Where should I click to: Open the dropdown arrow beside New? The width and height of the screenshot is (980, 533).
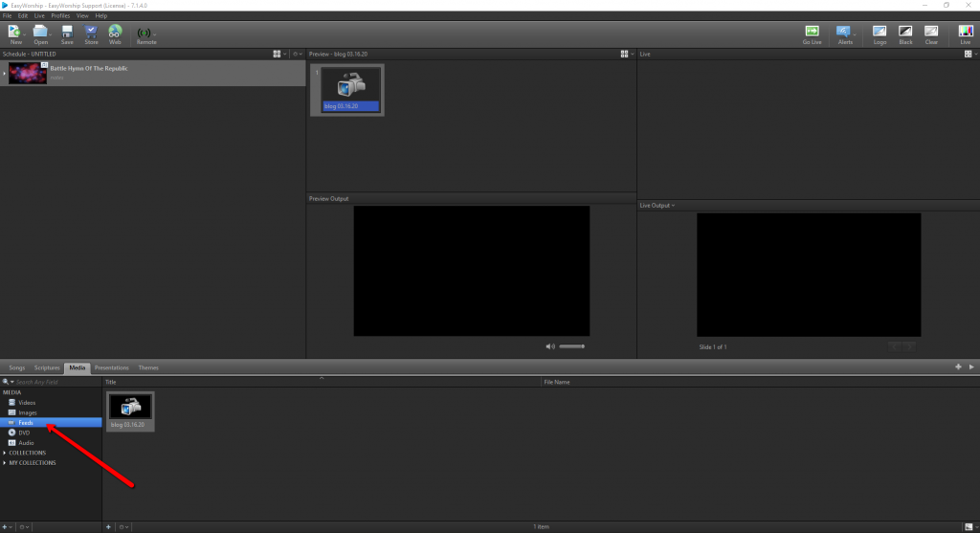pyautogui.click(x=24, y=35)
